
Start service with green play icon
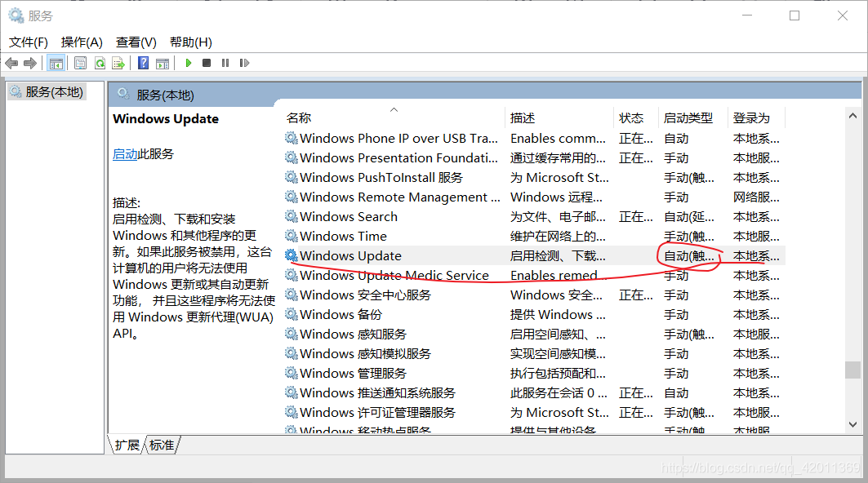(188, 63)
